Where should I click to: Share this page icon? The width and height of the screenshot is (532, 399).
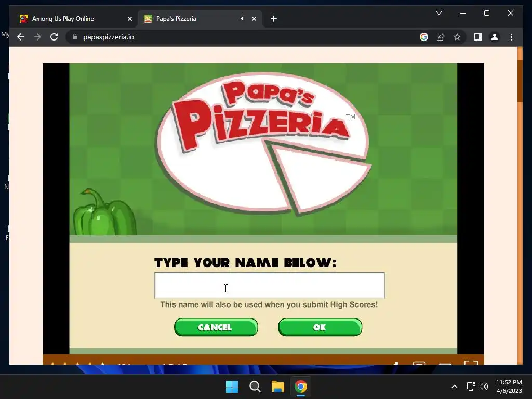(x=441, y=37)
